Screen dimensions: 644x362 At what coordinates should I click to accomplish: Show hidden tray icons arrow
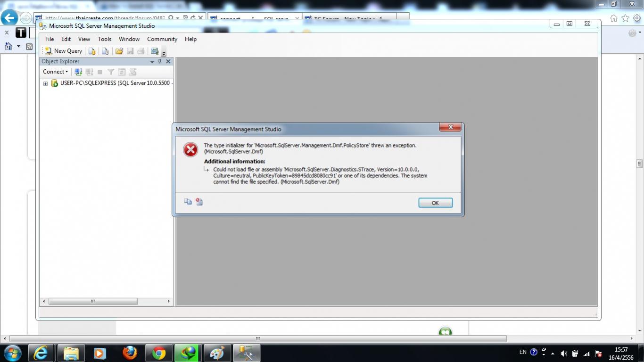pos(553,353)
